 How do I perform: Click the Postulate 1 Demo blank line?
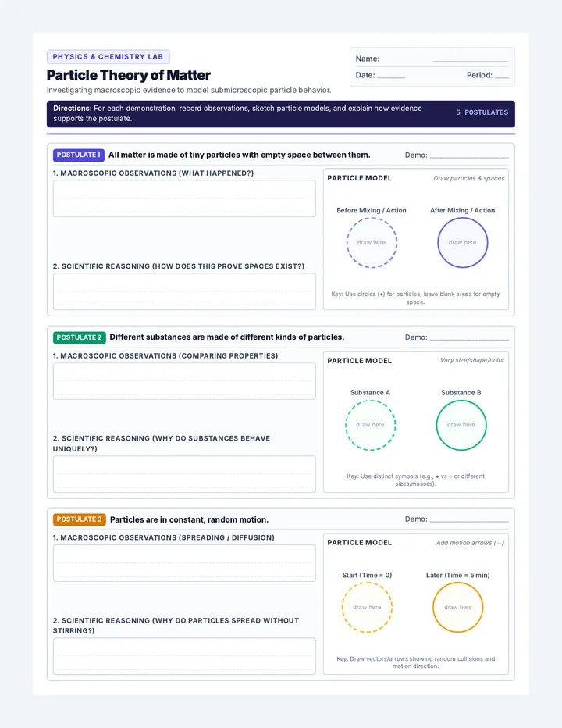point(469,157)
